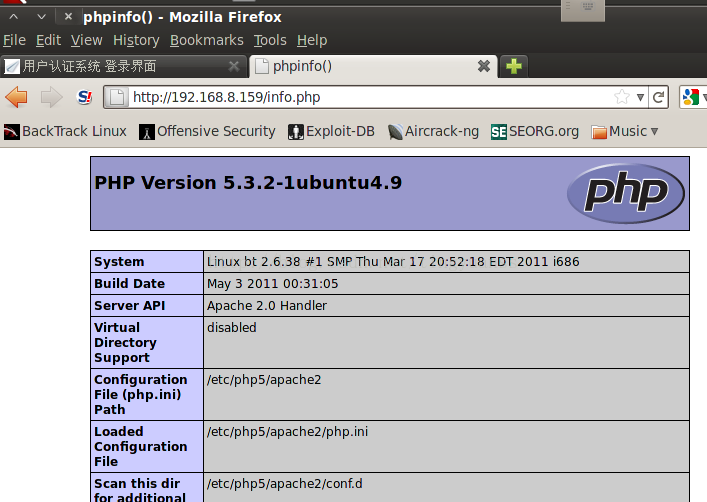This screenshot has width=707, height=502.
Task: Click the '/etc/php5/apache2/php.ini' value
Action: point(288,432)
